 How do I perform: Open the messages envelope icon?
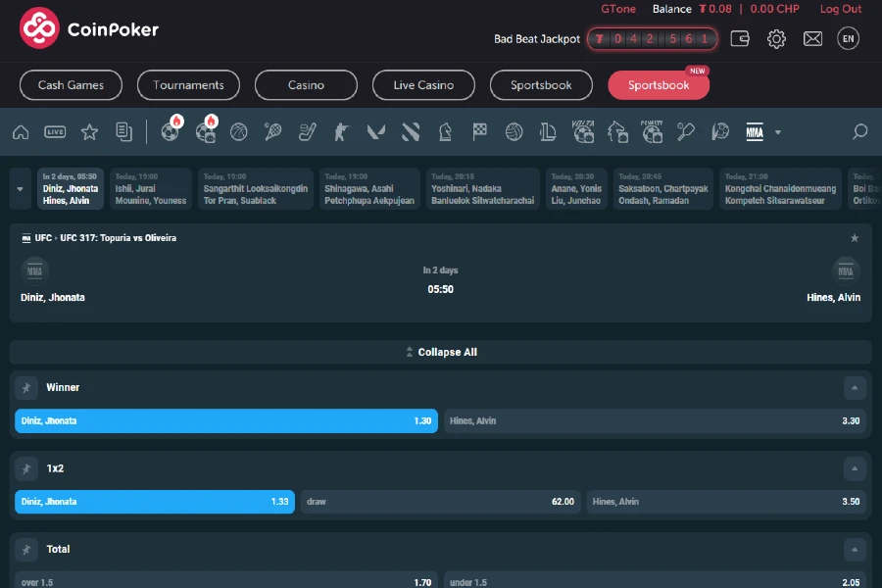(x=814, y=38)
